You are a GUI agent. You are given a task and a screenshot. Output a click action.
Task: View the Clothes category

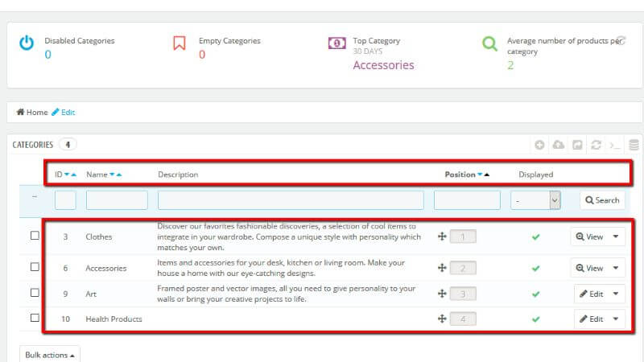[589, 237]
